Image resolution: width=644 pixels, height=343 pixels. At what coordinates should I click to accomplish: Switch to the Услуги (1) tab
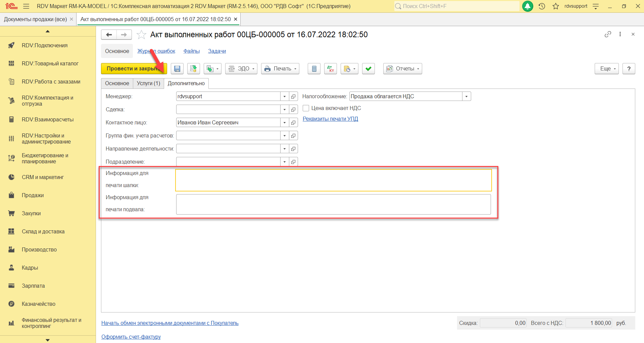tap(148, 83)
